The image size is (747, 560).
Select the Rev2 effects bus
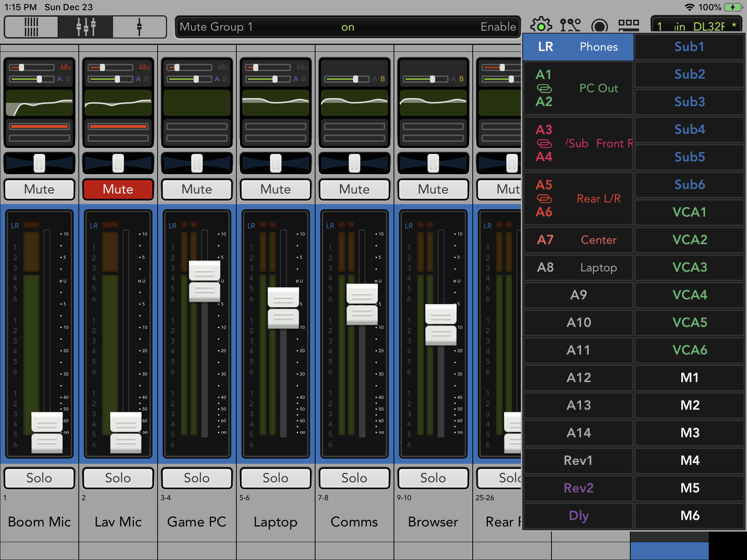[578, 488]
